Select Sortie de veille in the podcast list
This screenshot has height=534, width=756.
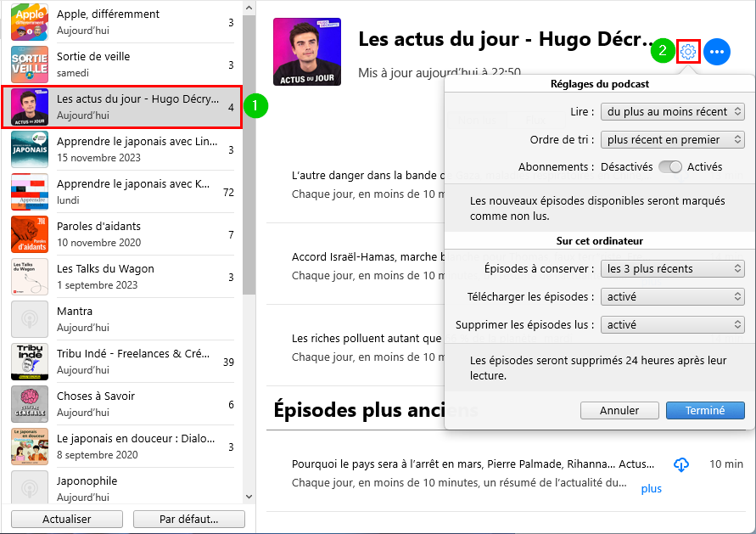tap(122, 65)
